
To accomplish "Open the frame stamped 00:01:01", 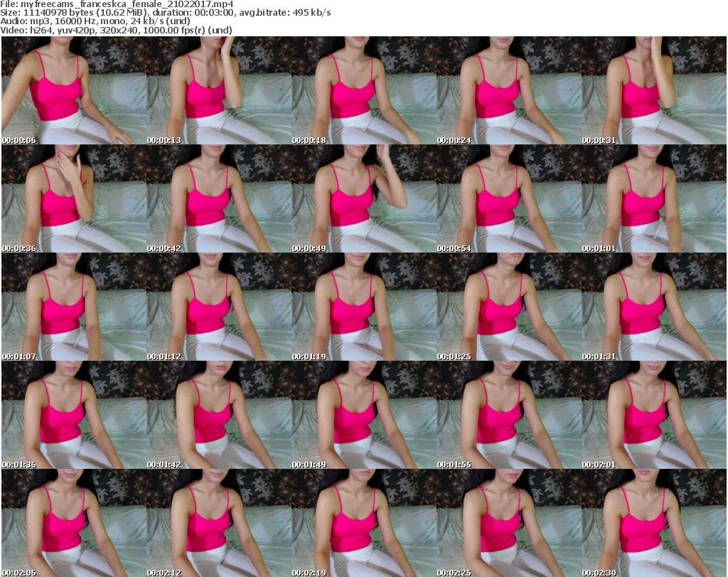I will click(654, 198).
